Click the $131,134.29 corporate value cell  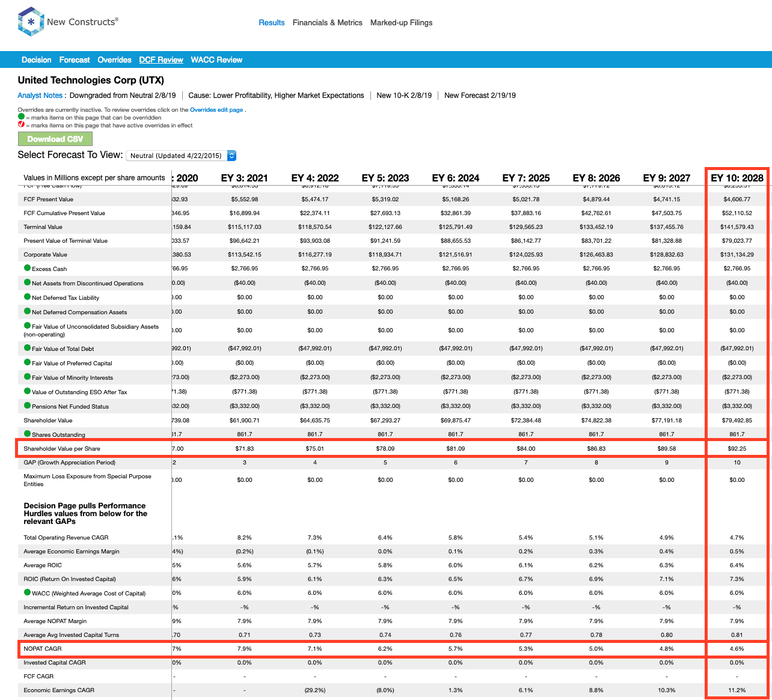click(x=737, y=255)
